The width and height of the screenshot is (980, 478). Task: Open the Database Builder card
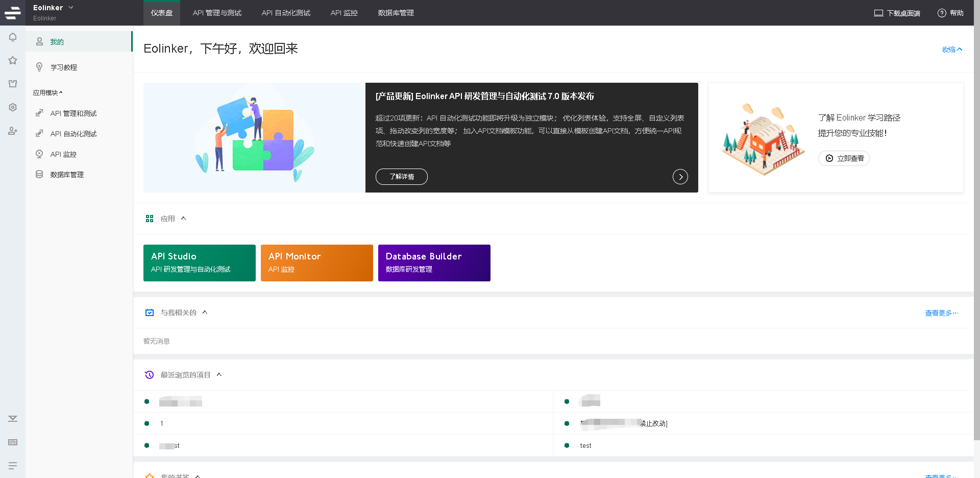click(434, 263)
